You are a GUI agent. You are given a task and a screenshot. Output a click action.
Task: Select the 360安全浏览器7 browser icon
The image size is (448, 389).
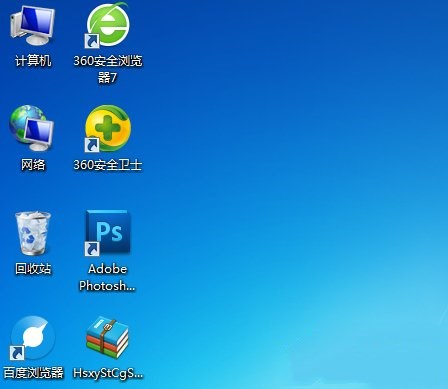(107, 25)
